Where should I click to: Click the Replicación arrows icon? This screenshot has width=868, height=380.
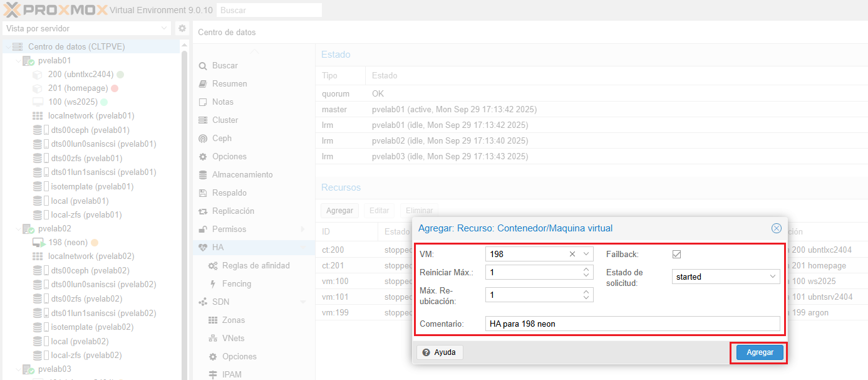[x=202, y=211]
